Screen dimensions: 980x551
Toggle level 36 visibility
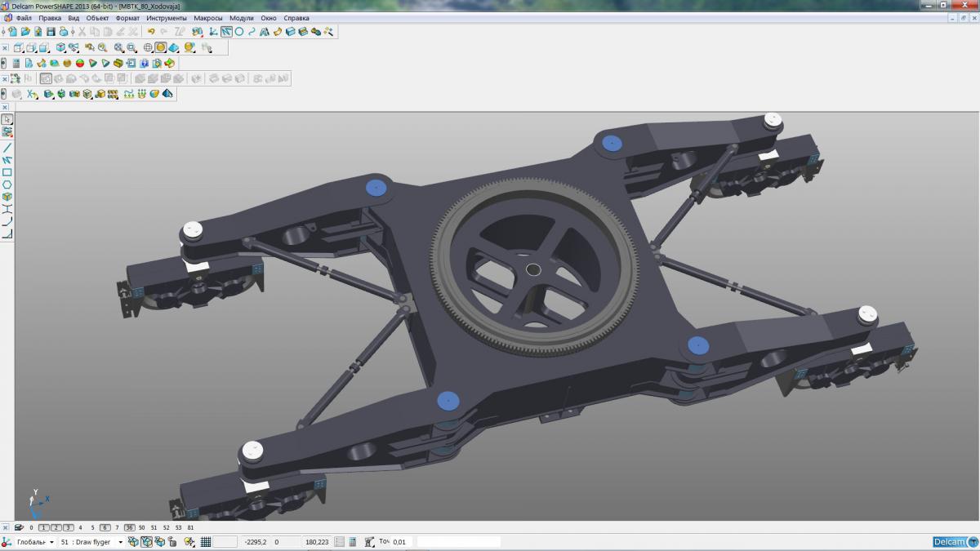pyautogui.click(x=129, y=527)
